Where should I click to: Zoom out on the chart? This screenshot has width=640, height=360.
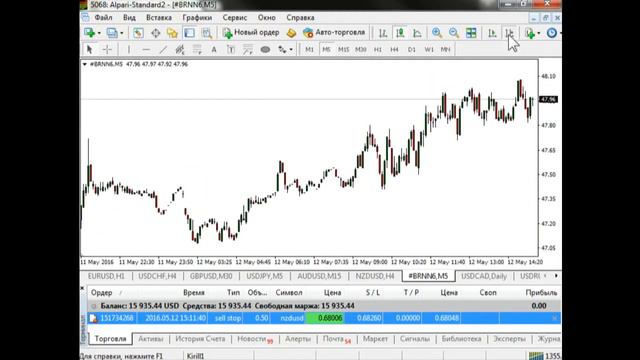coord(453,33)
